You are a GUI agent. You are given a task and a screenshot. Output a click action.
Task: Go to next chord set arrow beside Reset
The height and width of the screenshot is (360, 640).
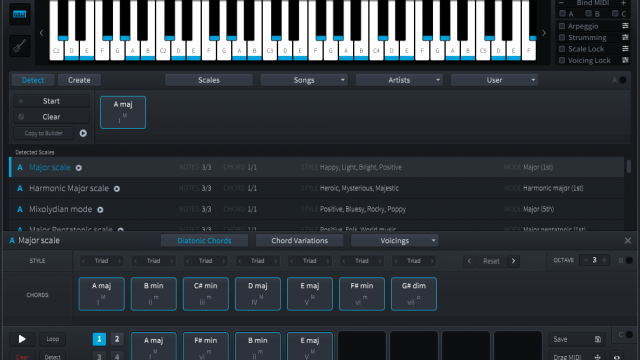(x=513, y=261)
